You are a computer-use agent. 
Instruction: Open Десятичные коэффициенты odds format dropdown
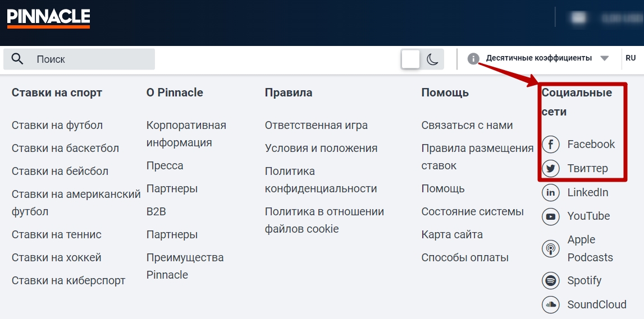(539, 58)
